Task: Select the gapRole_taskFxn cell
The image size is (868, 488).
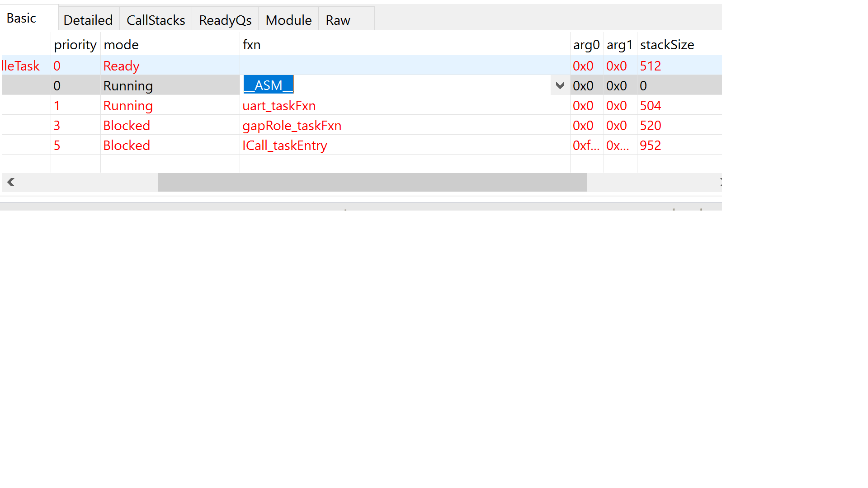Action: click(292, 126)
